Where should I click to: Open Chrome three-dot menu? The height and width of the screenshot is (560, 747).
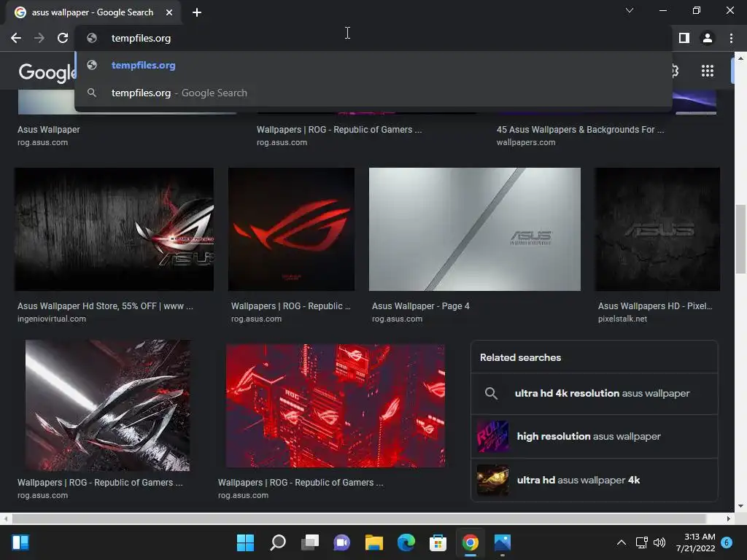coord(731,38)
